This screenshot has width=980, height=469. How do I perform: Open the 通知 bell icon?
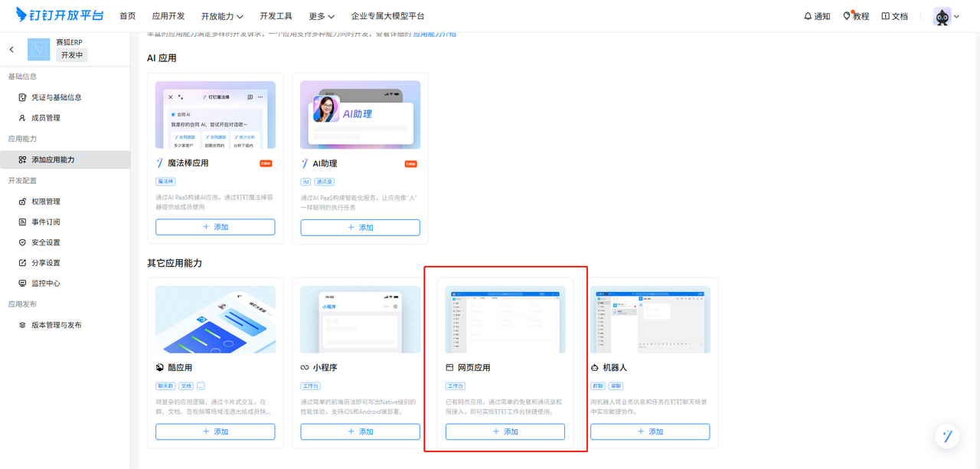point(808,16)
